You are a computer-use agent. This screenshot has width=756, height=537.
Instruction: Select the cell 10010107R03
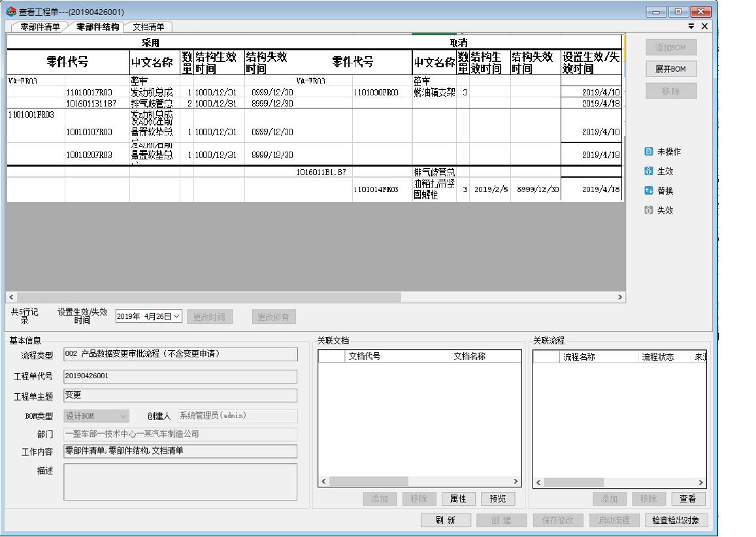point(97,132)
